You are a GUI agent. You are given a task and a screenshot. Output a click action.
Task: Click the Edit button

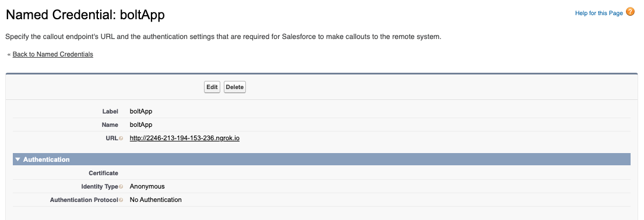[212, 87]
